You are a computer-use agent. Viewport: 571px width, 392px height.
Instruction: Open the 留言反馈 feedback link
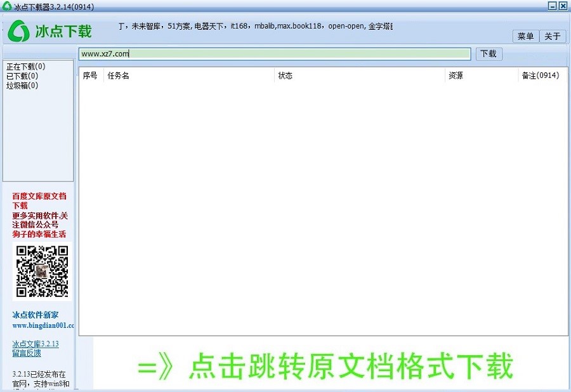coord(27,353)
